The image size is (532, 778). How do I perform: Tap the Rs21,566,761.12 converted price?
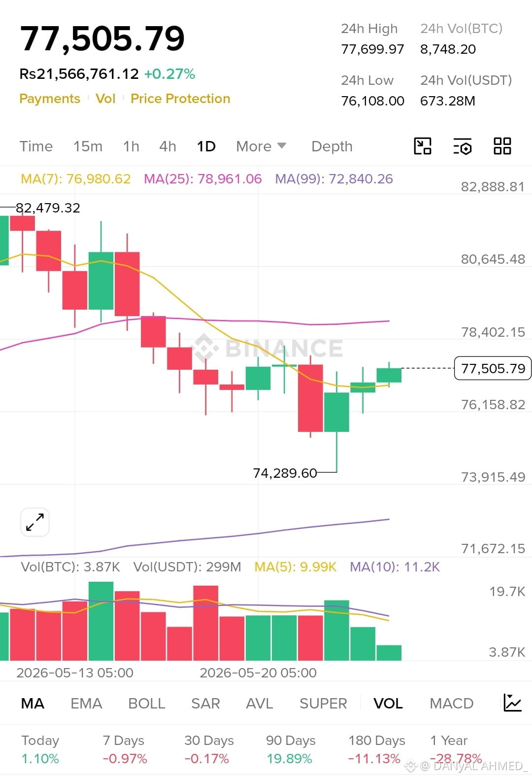pyautogui.click(x=79, y=74)
